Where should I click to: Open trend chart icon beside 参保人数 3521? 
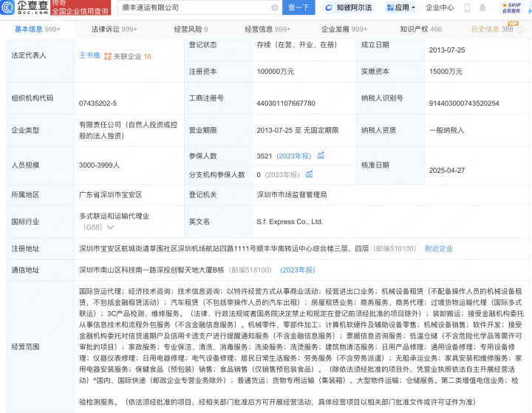pyautogui.click(x=321, y=156)
